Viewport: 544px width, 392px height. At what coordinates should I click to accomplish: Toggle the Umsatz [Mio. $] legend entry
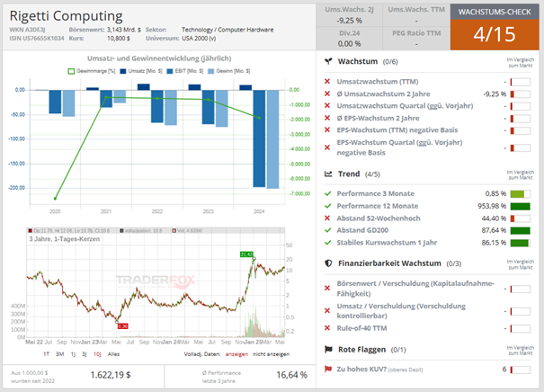(x=141, y=71)
